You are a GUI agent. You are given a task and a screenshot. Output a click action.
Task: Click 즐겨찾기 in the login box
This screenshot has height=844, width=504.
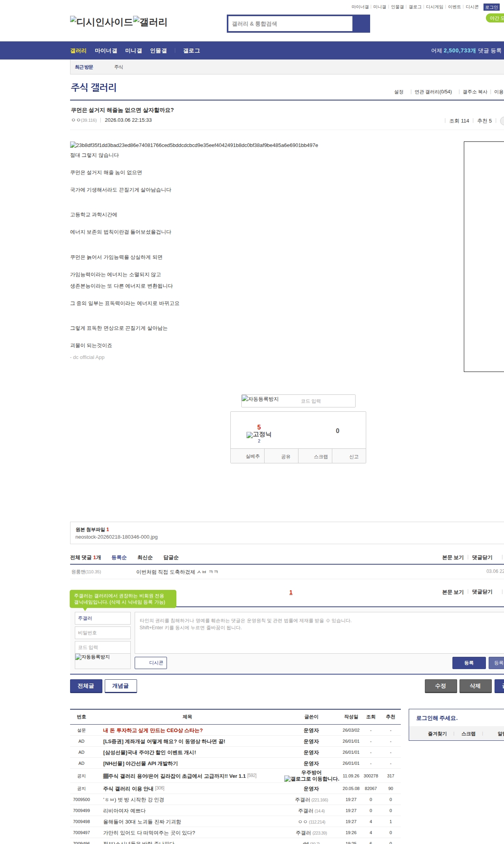(x=437, y=734)
